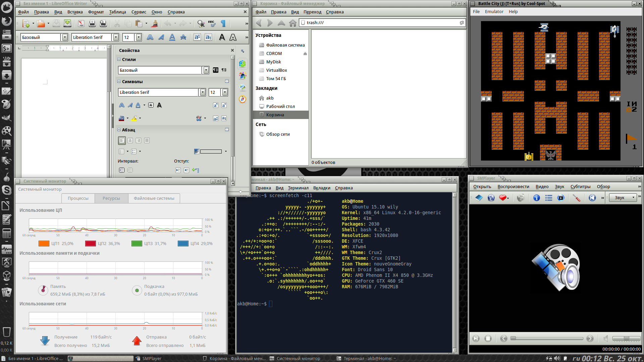Image resolution: width=644 pixels, height=362 pixels.
Task: Click superscript icon in Writer formatting toolbar
Action: (197, 37)
